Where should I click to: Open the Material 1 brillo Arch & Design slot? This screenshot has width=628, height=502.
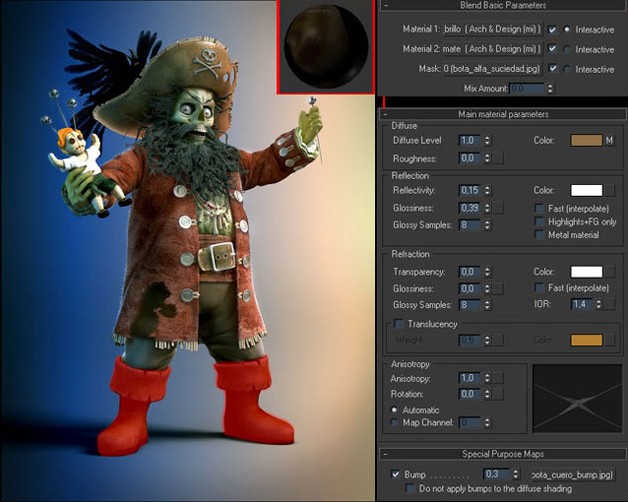click(x=492, y=30)
